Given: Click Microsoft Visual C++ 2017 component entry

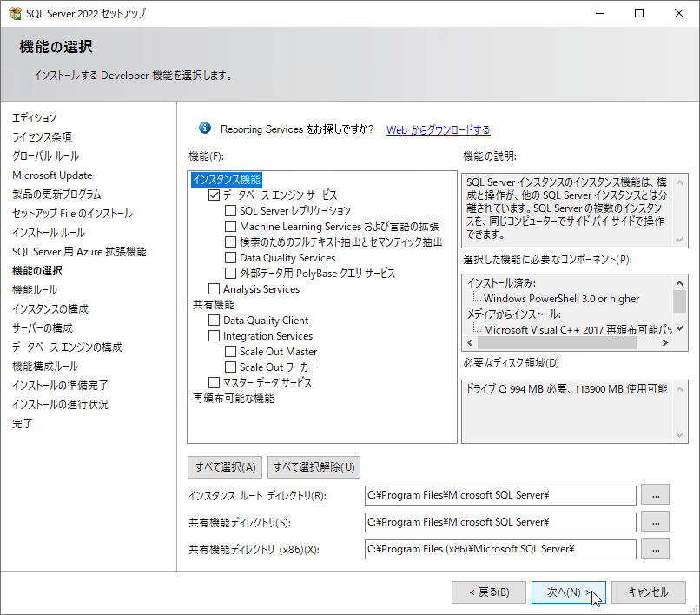Looking at the screenshot, I should tap(578, 330).
